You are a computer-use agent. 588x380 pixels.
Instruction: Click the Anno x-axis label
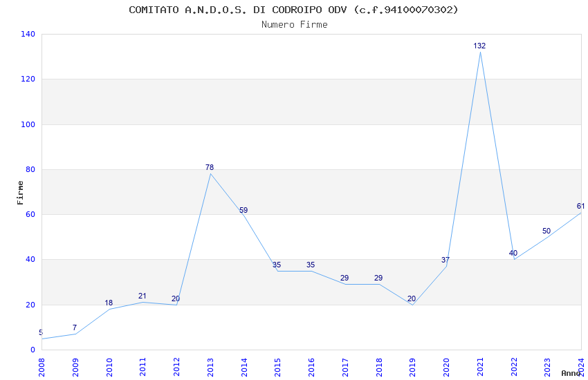tap(571, 373)
